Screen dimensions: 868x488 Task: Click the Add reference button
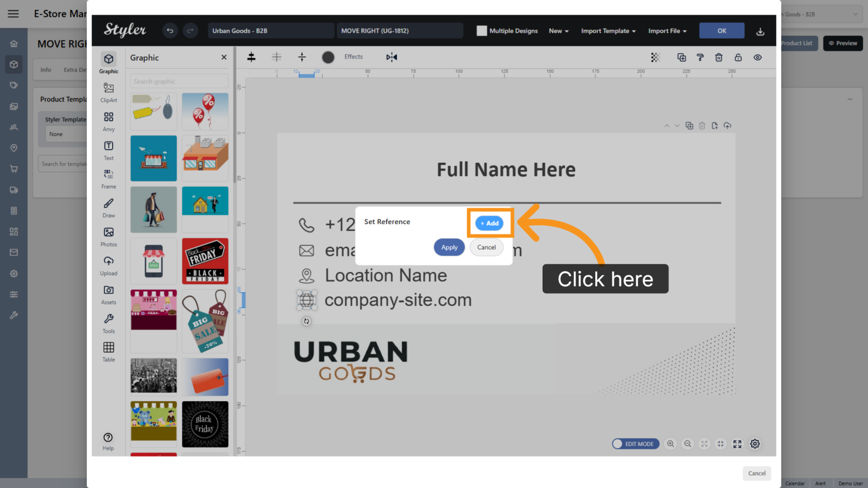489,223
